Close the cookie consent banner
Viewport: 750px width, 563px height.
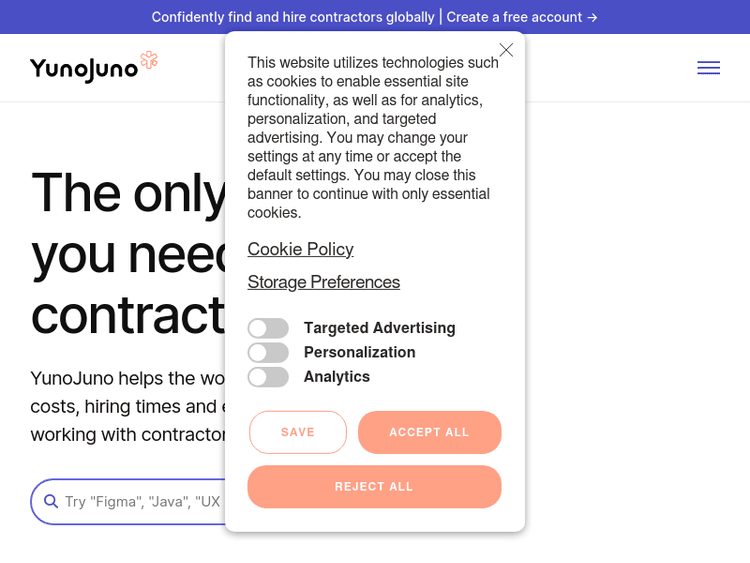pyautogui.click(x=506, y=50)
